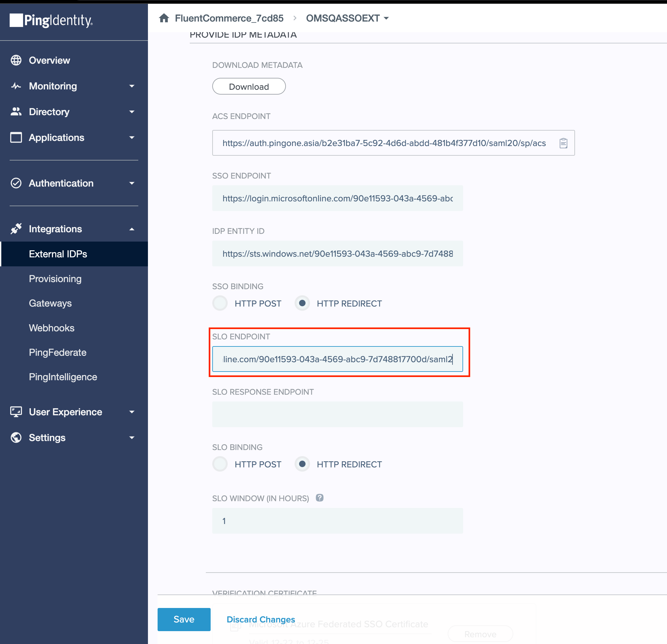Click Discard Changes link
The image size is (667, 644).
coord(261,619)
